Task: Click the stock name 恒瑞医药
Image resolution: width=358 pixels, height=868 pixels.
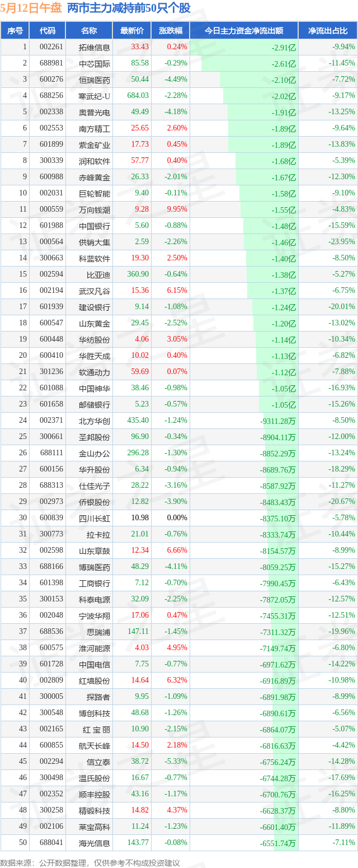Action: coord(95,80)
